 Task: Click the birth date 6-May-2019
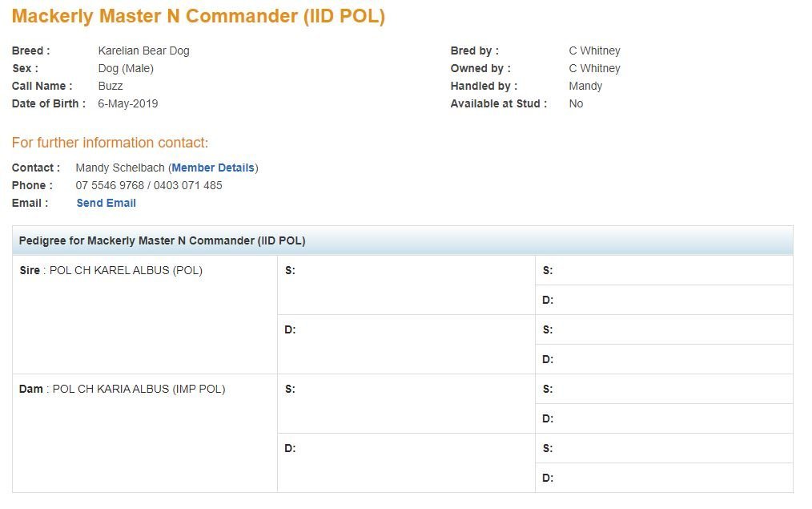[x=127, y=103]
